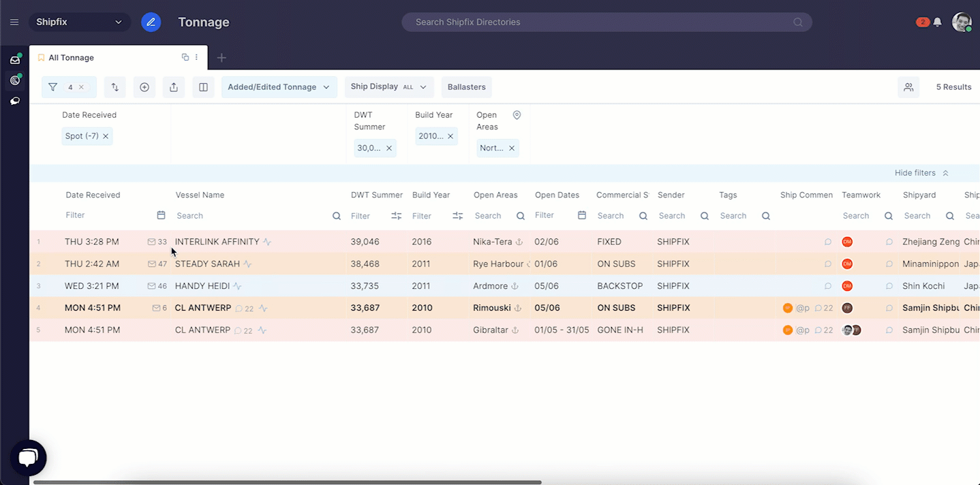980x485 pixels.
Task: Open the Ship Display dropdown
Action: (388, 87)
